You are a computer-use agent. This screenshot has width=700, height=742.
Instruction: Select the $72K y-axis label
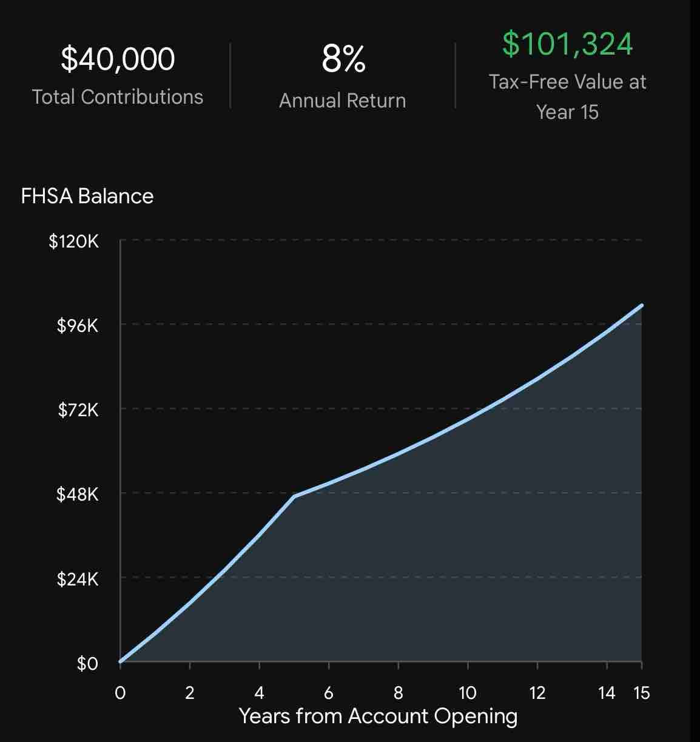tap(78, 410)
